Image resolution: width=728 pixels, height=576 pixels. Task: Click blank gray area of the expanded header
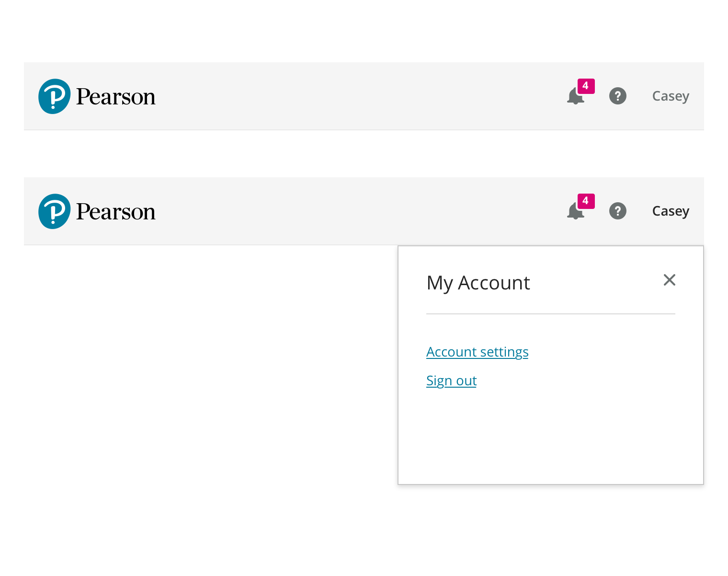click(x=359, y=211)
